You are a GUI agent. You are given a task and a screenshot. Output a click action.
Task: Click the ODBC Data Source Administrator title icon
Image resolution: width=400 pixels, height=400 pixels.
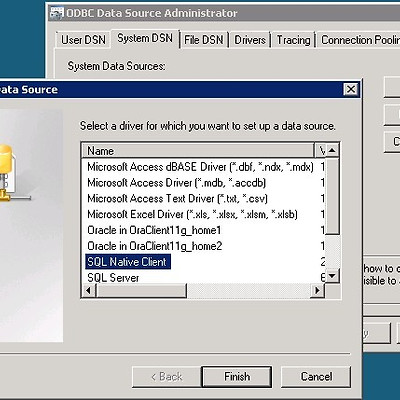click(57, 13)
